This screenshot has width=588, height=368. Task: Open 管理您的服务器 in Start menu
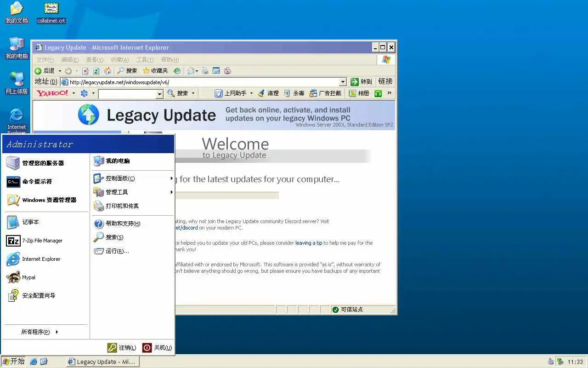coord(45,163)
